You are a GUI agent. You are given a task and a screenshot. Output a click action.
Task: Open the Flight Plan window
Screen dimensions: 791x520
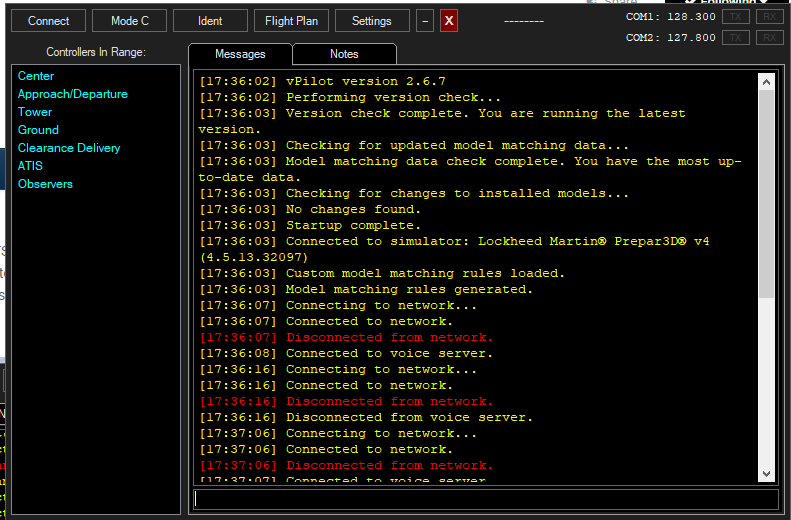coord(291,21)
